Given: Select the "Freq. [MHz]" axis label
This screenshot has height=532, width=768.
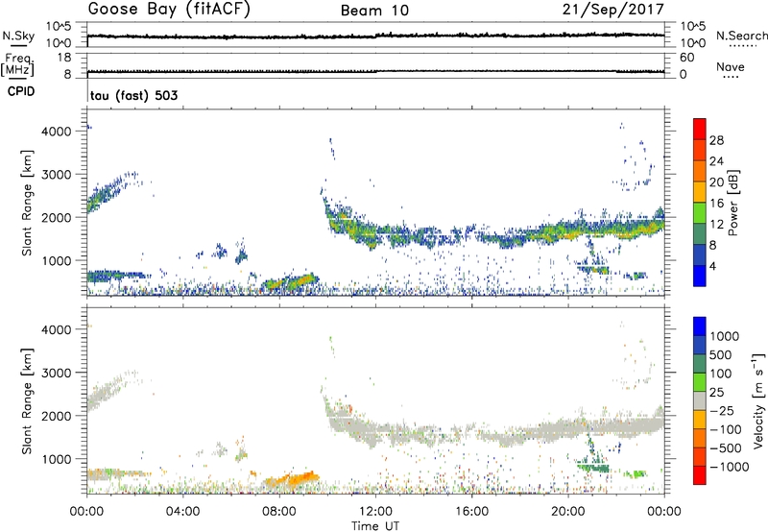Looking at the screenshot, I should (x=17, y=64).
